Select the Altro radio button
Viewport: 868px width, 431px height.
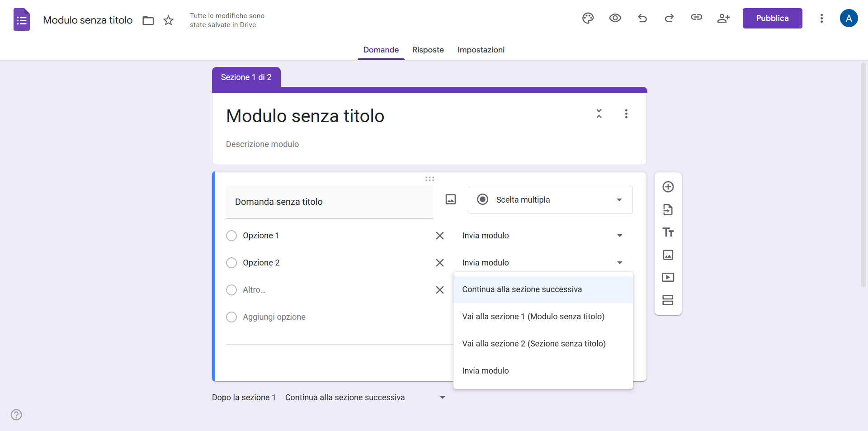pos(231,290)
